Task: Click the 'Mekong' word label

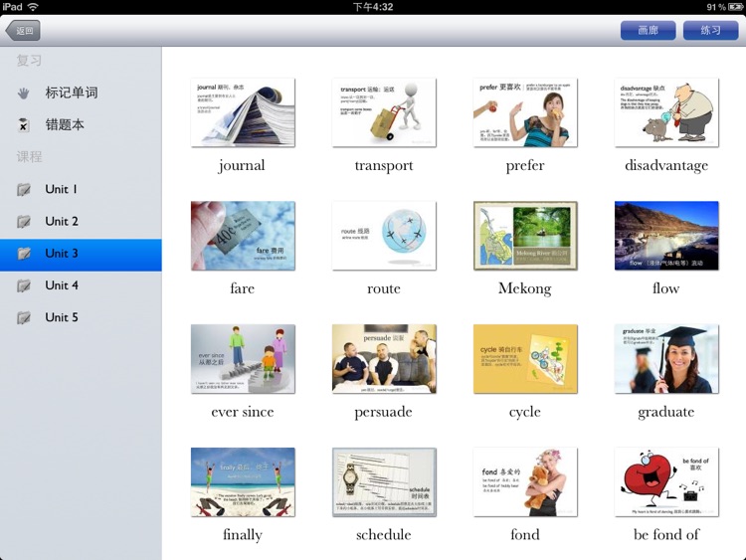Action: click(525, 288)
